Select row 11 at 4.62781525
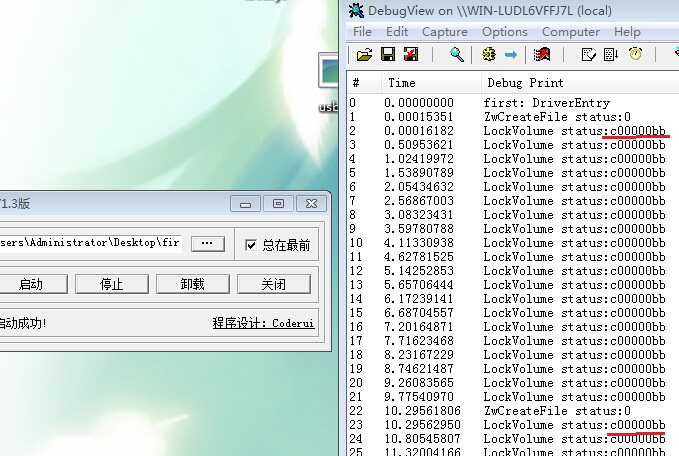 point(513,257)
